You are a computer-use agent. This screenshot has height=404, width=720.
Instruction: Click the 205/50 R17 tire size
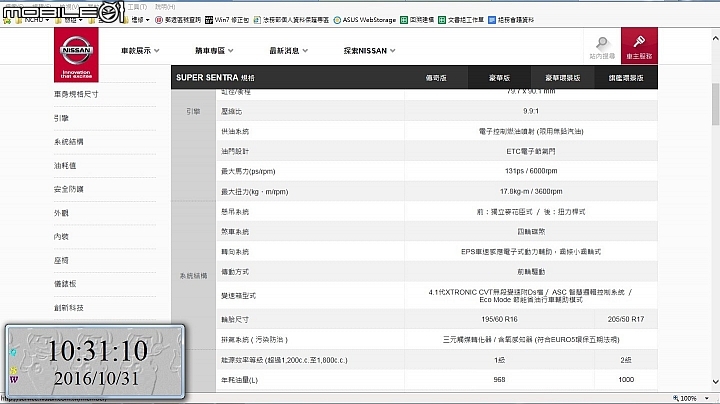[x=626, y=319]
